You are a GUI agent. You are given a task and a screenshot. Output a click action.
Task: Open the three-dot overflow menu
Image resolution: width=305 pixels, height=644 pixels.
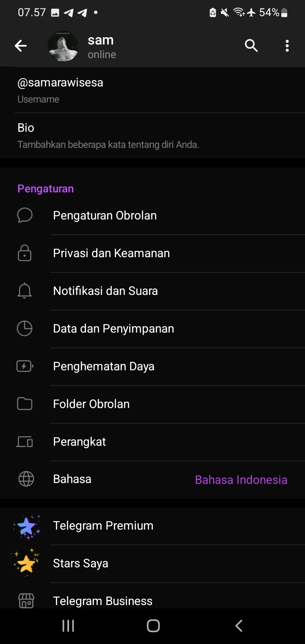coord(287,46)
